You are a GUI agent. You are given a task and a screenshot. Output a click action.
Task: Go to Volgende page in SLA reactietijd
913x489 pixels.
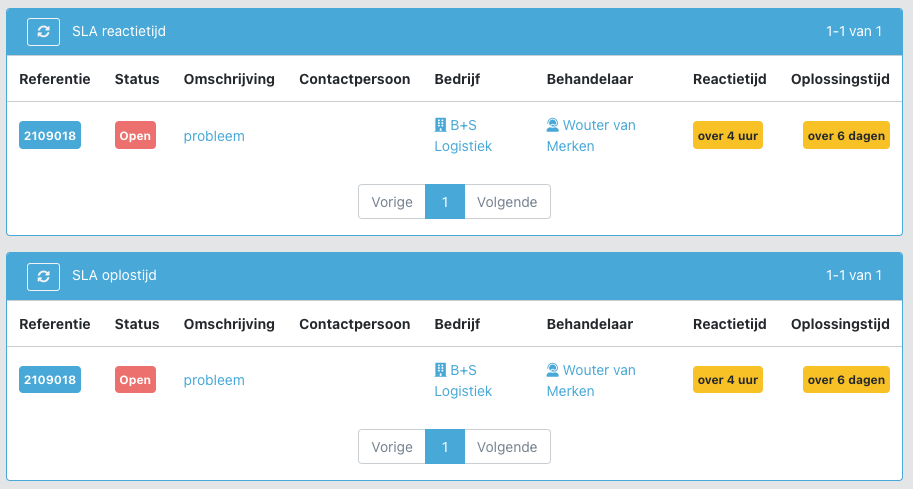coord(507,202)
